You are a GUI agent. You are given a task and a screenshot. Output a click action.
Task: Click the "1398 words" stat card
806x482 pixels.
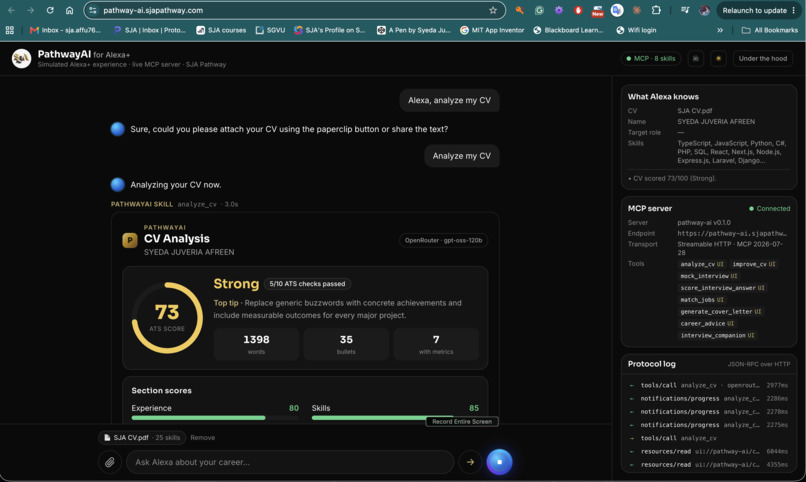coord(256,344)
